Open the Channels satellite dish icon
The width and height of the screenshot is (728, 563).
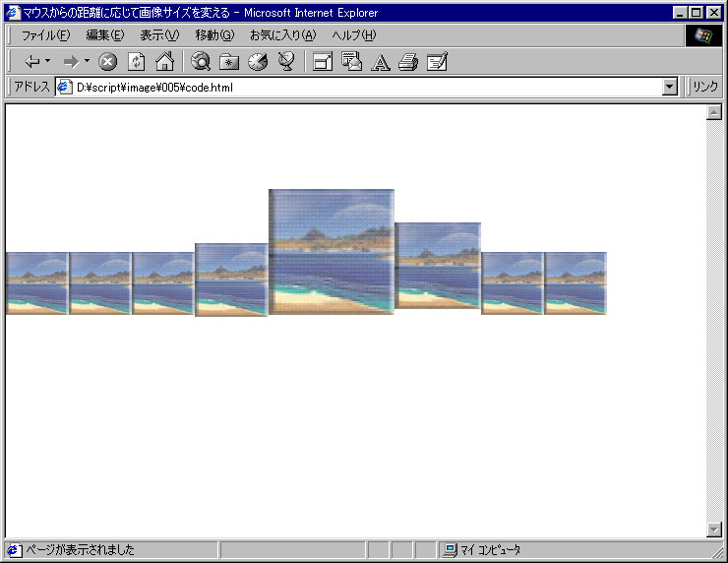pos(286,61)
